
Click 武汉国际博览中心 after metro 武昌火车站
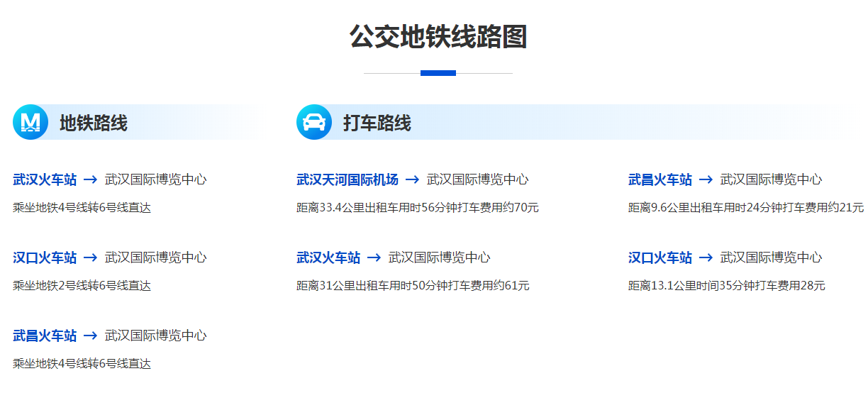pyautogui.click(x=156, y=336)
